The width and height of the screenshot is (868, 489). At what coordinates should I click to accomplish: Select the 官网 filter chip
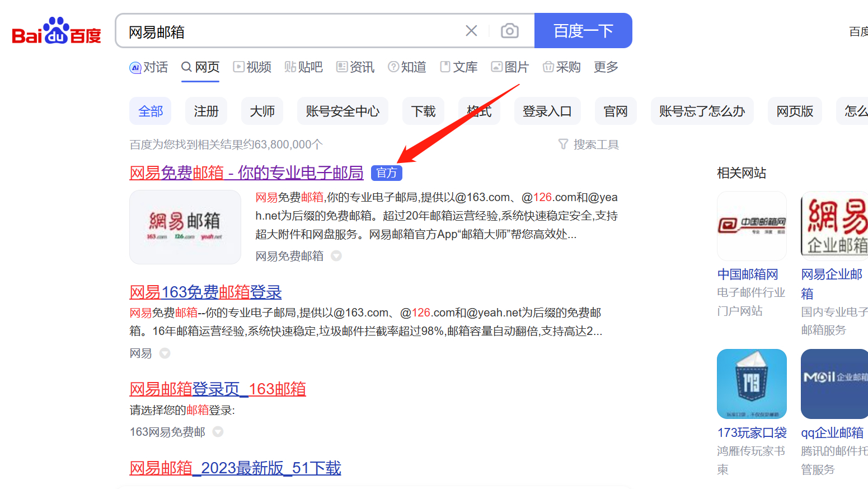tap(616, 111)
